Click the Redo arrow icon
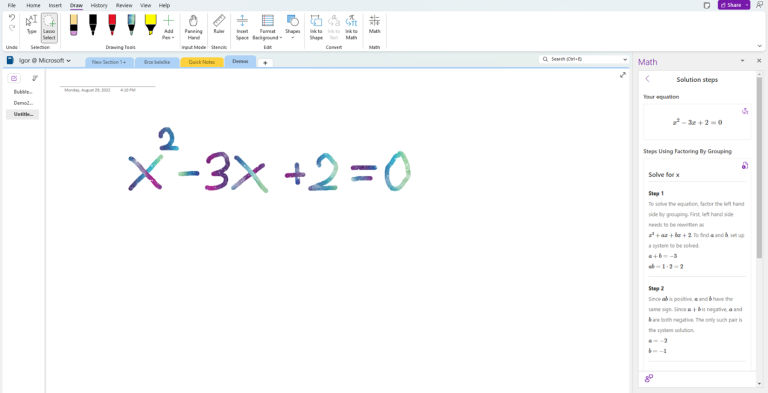This screenshot has width=768, height=393. (12, 28)
